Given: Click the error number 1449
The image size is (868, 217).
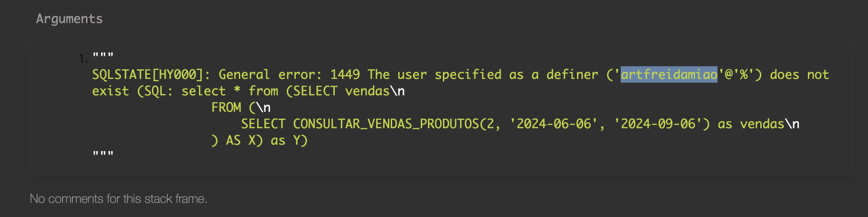Looking at the screenshot, I should pos(345,75).
